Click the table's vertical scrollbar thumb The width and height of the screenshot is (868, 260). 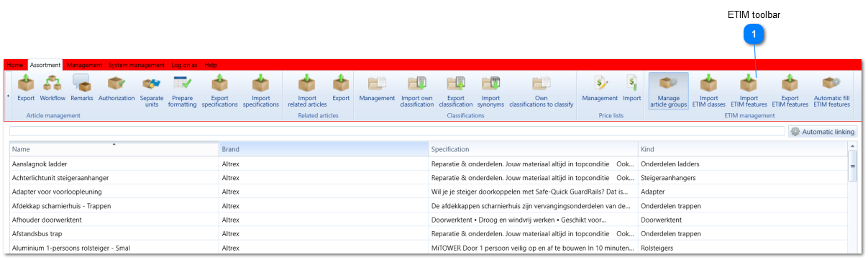pos(853,166)
